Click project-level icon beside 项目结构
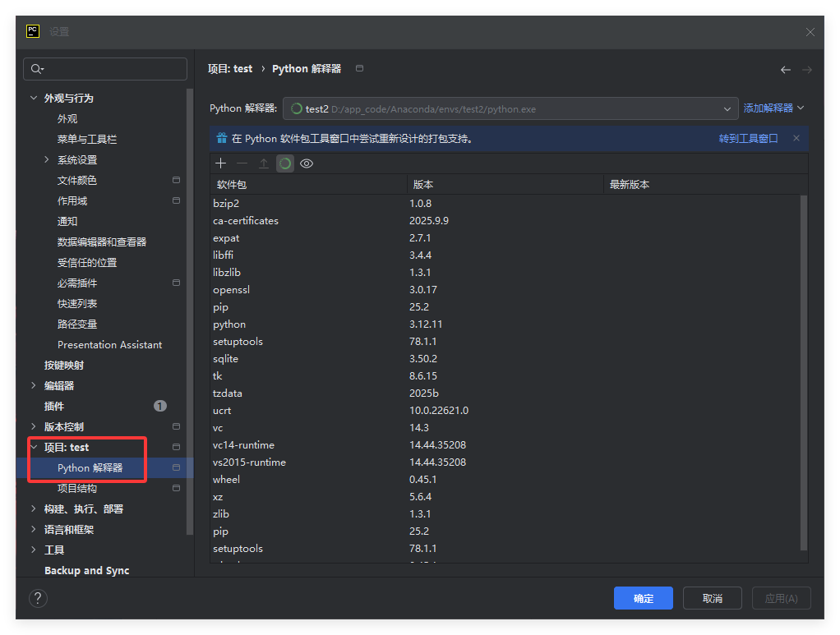 pos(176,488)
